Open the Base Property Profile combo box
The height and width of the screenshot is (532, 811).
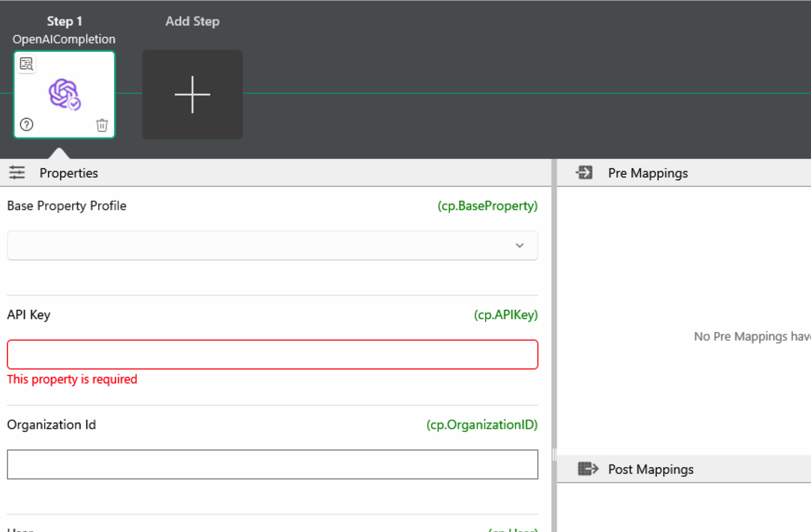[261, 246]
